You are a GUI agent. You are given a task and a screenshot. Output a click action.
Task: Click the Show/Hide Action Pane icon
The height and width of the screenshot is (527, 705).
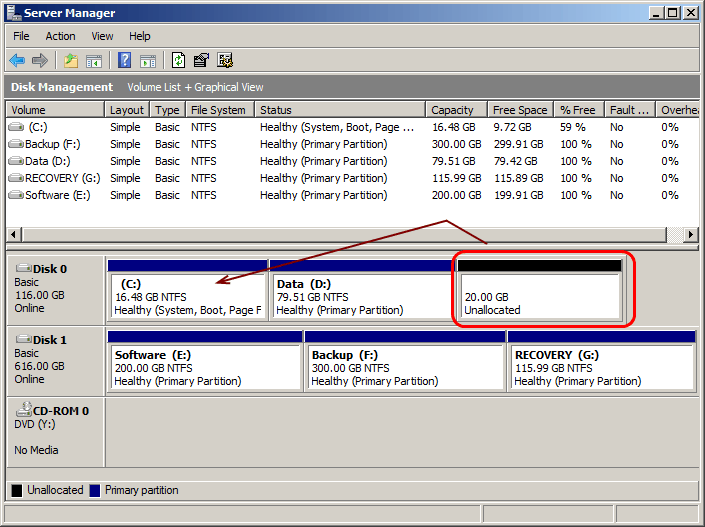pos(148,60)
